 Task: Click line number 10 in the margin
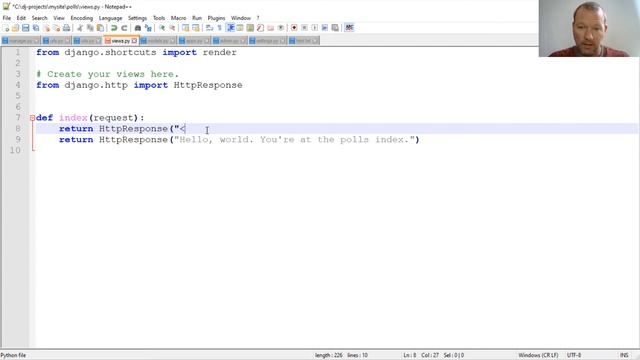[15, 150]
